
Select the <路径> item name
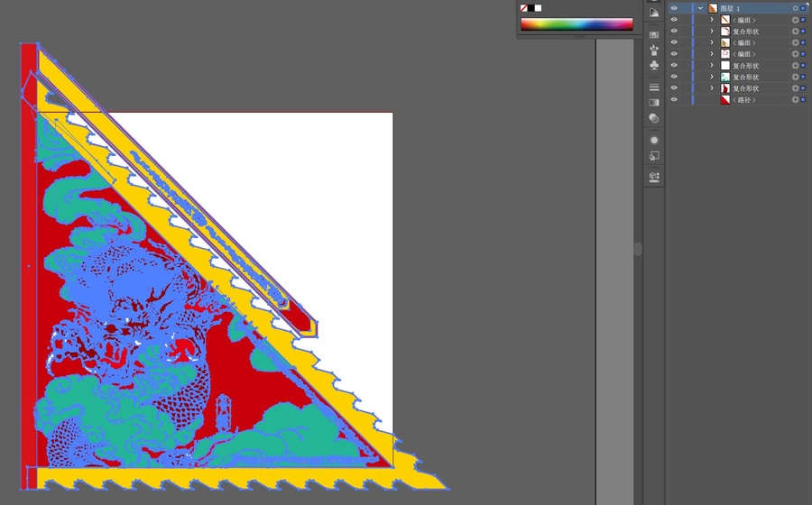point(743,100)
